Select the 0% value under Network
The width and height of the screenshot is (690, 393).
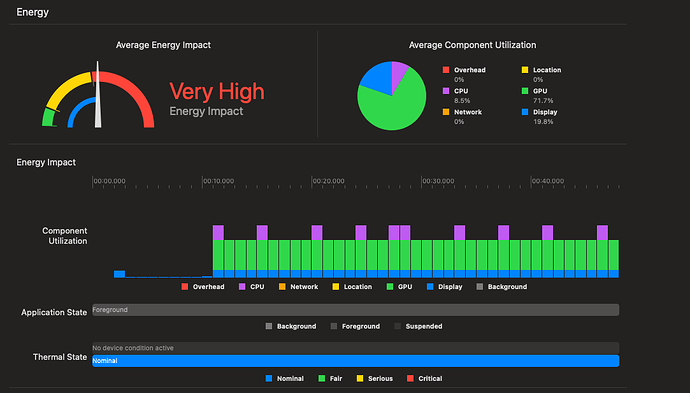pos(459,121)
